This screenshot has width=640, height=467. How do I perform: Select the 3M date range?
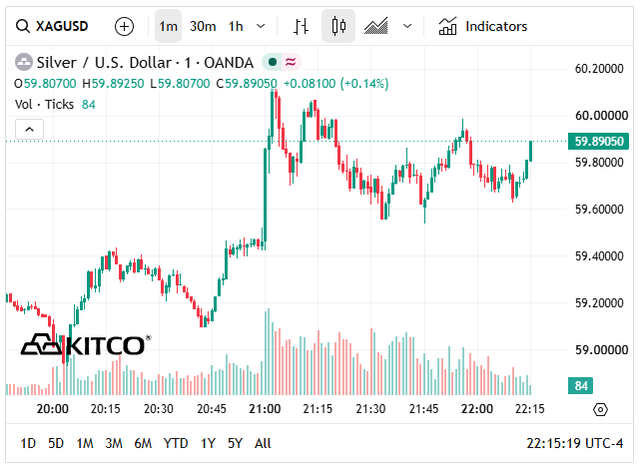click(x=114, y=443)
